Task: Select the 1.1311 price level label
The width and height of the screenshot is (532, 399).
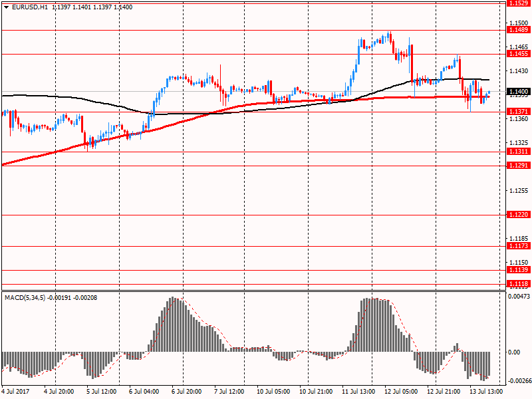Action: 519,152
